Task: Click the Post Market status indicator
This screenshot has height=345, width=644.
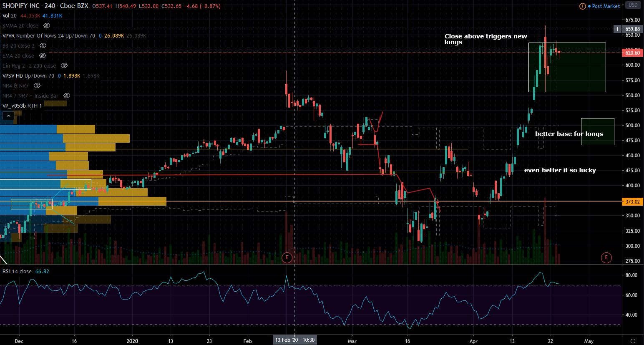Action: [604, 6]
